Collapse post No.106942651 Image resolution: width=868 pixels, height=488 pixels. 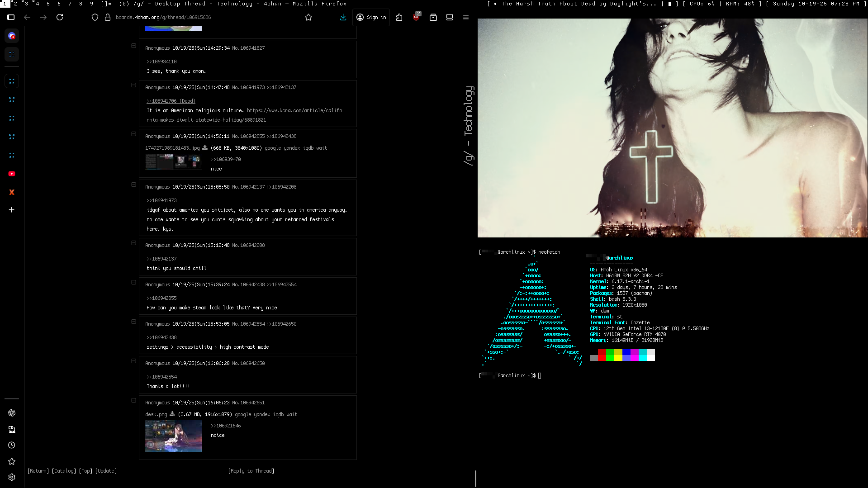point(133,400)
